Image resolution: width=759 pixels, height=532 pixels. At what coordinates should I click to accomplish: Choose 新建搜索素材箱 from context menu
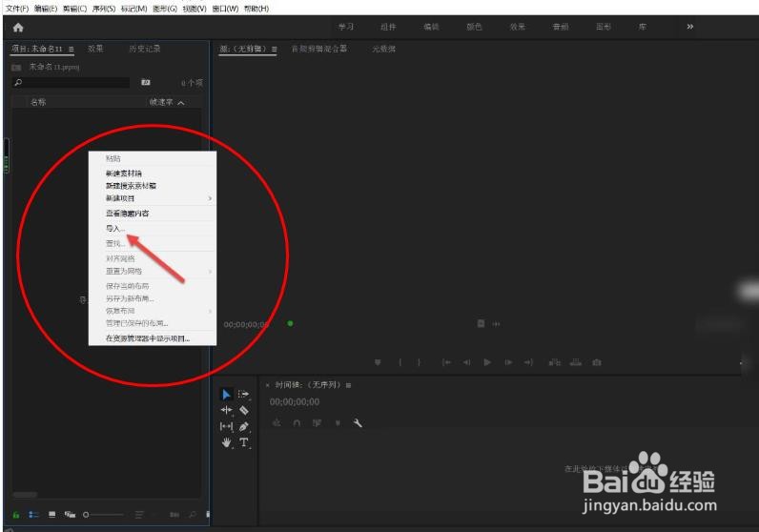[153, 186]
